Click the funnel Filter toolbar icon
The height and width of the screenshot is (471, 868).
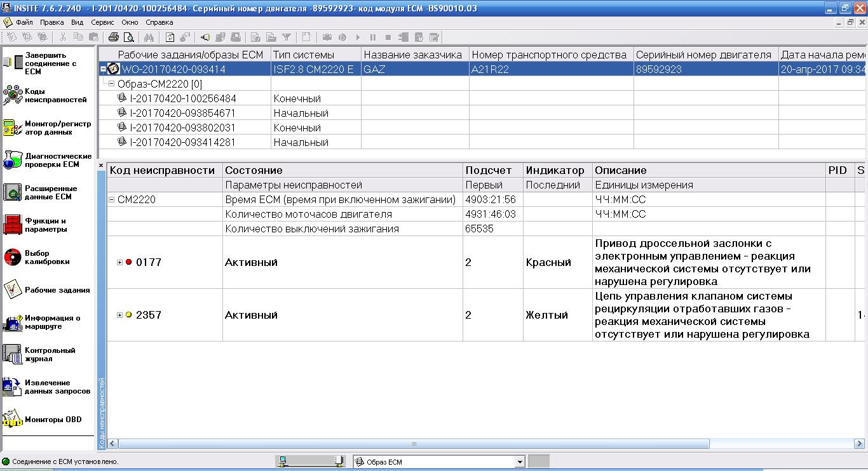click(x=287, y=37)
